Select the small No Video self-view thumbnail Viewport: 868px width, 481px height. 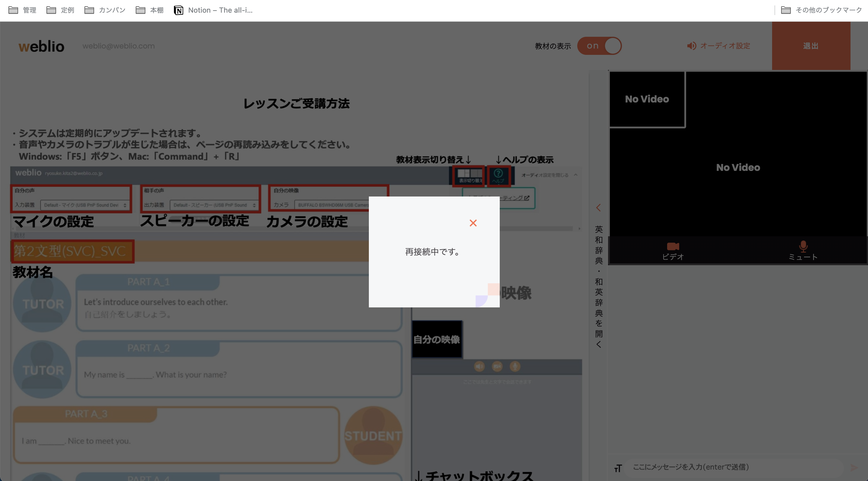(x=647, y=99)
